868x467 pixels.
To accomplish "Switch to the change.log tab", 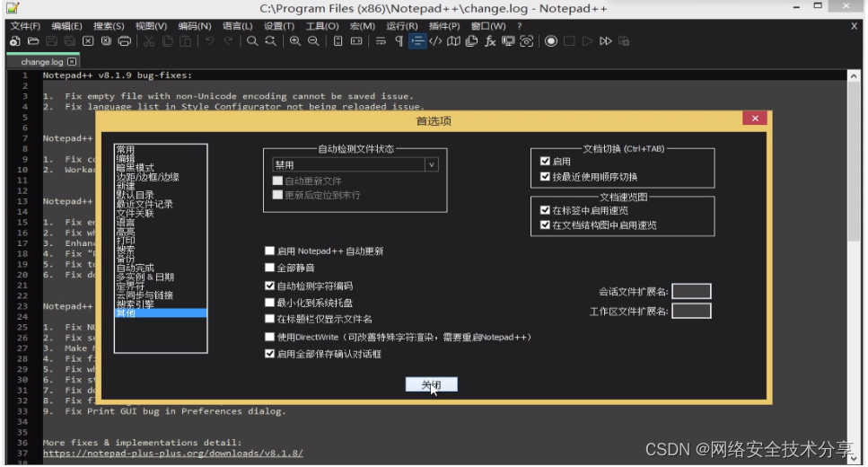I will (43, 61).
